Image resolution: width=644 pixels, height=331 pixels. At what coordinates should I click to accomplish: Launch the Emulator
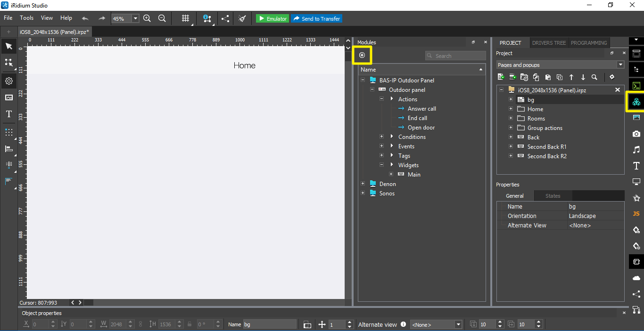[272, 18]
